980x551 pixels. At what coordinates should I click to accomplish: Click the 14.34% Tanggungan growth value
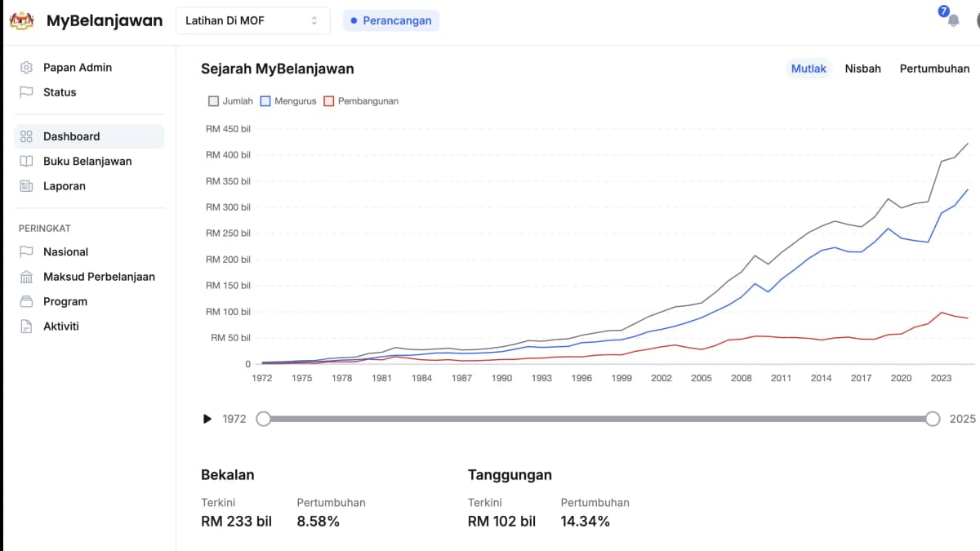[586, 521]
